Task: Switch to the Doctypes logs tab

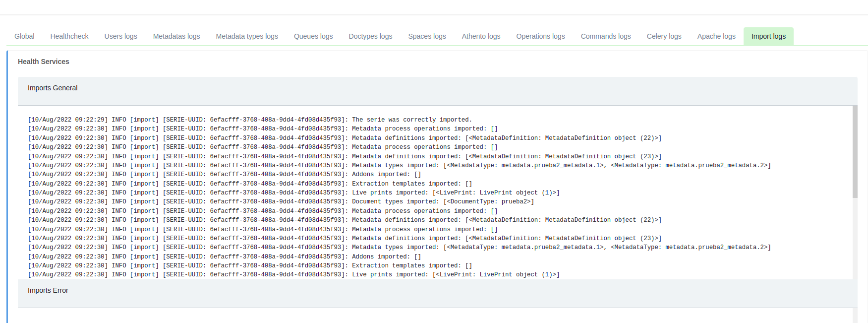Action: tap(370, 36)
